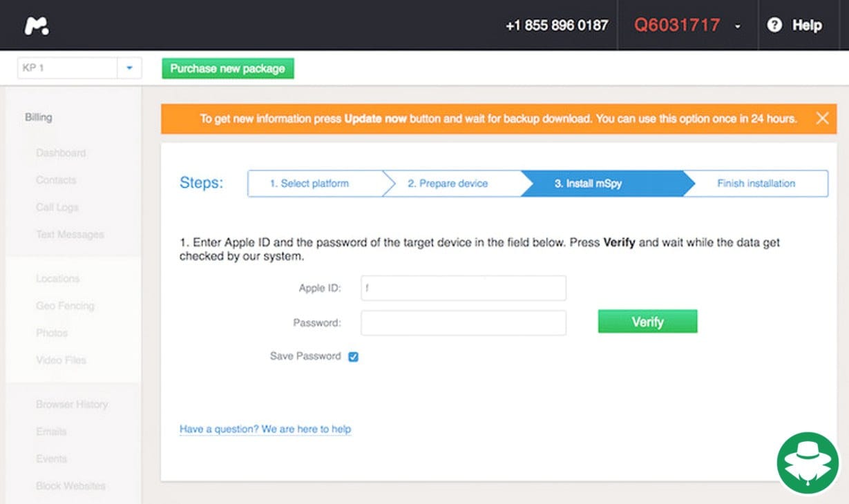Dismiss the orange update notification banner
Viewport: 849px width, 504px height.
tap(822, 118)
